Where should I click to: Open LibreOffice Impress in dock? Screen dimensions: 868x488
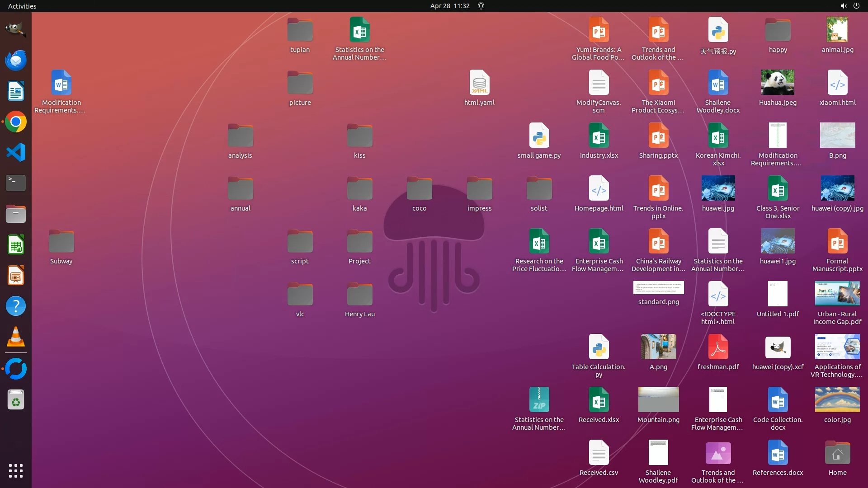[x=15, y=276]
